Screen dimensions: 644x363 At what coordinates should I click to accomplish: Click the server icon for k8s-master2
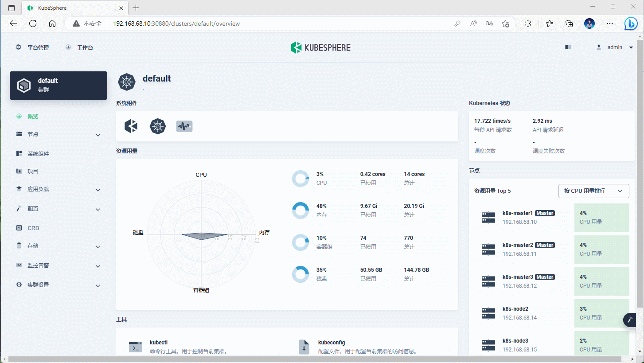click(x=488, y=250)
